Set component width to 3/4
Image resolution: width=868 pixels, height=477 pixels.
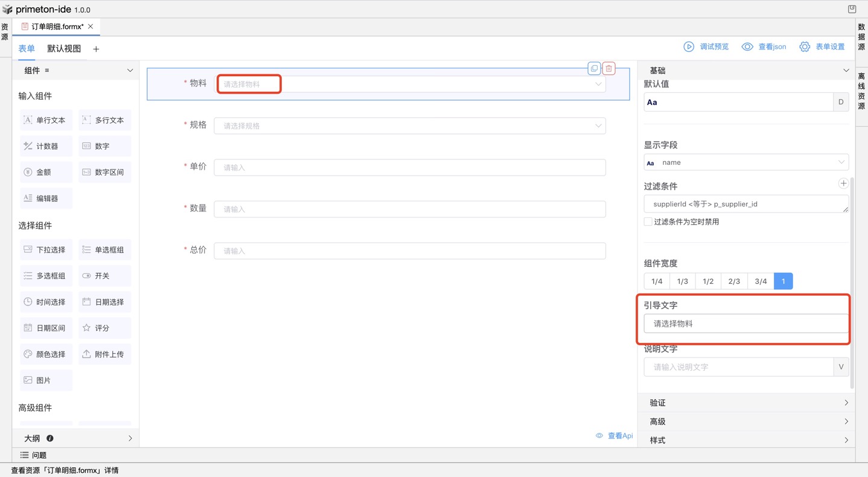[x=761, y=281]
